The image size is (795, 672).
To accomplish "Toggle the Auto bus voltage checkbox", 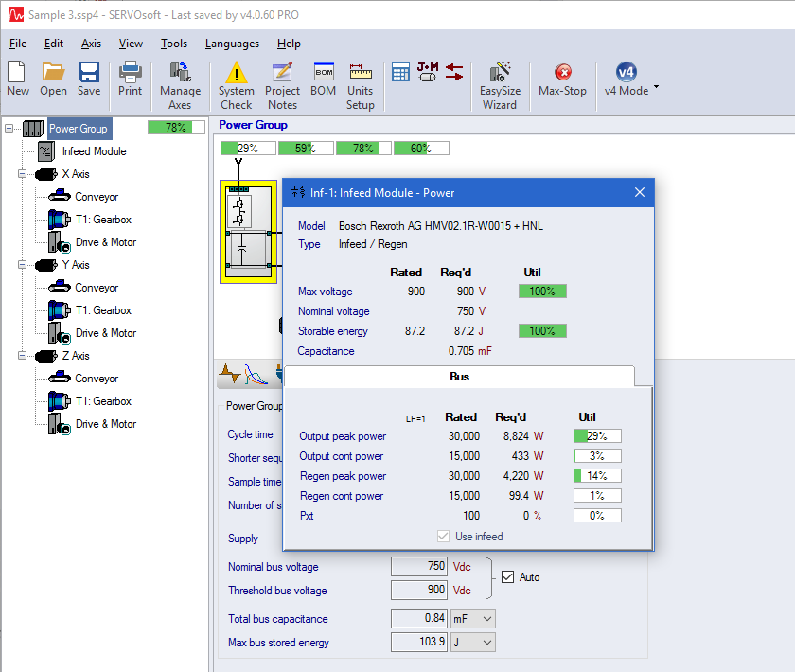I will click(508, 576).
